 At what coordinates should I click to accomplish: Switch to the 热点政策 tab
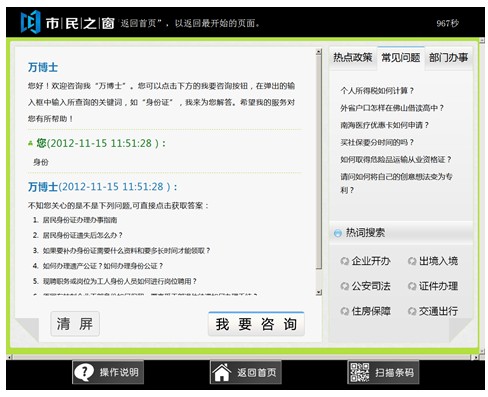353,58
